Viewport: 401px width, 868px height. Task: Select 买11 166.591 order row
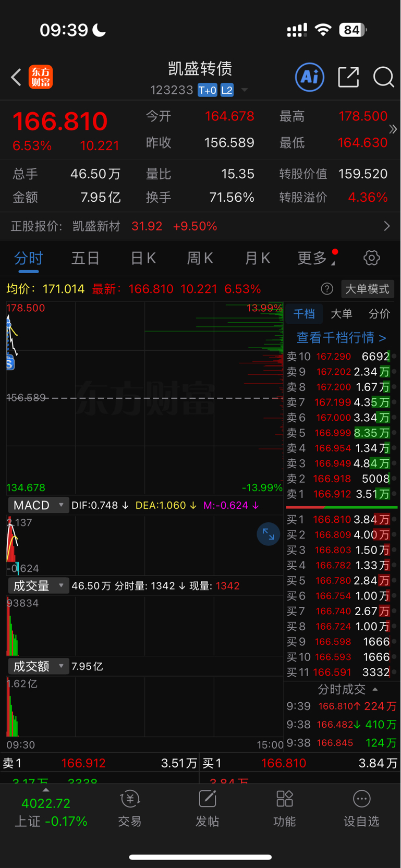342,673
